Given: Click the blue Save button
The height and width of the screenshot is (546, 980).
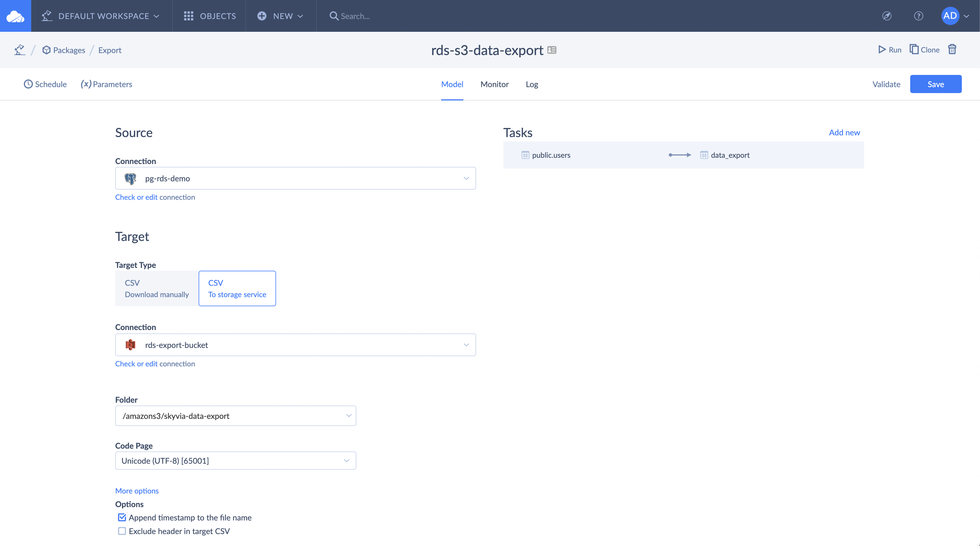Looking at the screenshot, I should [x=935, y=84].
